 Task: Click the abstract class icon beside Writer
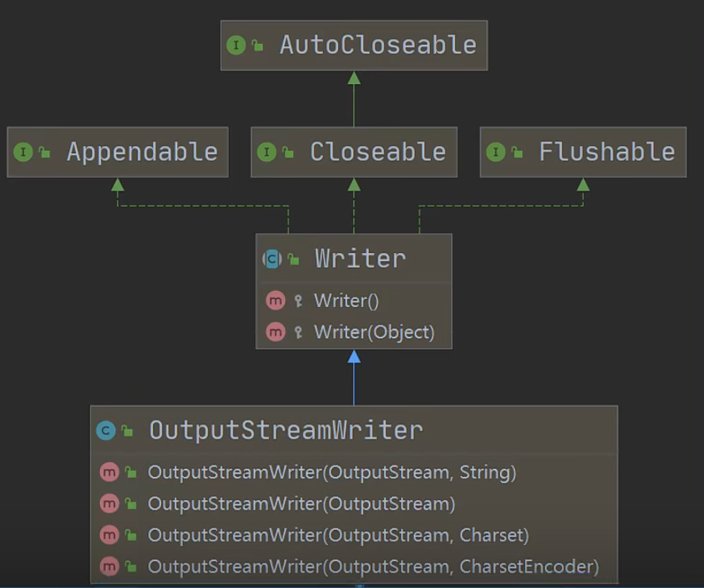click(x=272, y=259)
